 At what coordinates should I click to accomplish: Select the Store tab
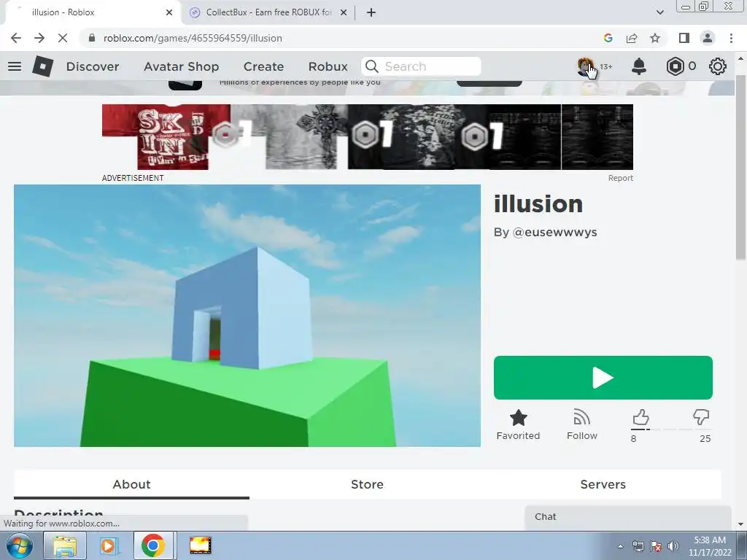pos(367,484)
